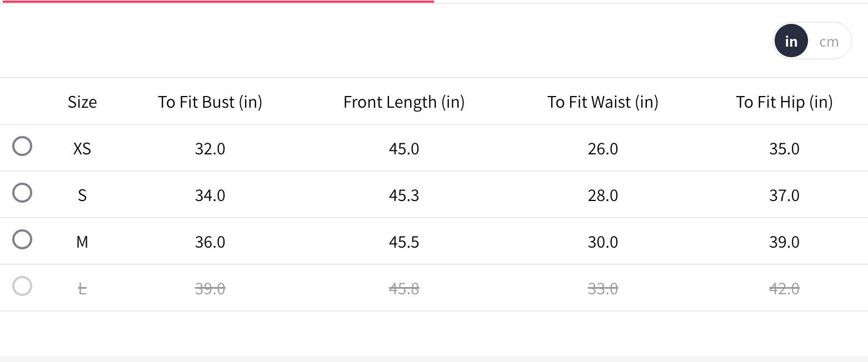Click the pink active tab underline
Image resolution: width=868 pixels, height=362 pixels.
pyautogui.click(x=217, y=2)
